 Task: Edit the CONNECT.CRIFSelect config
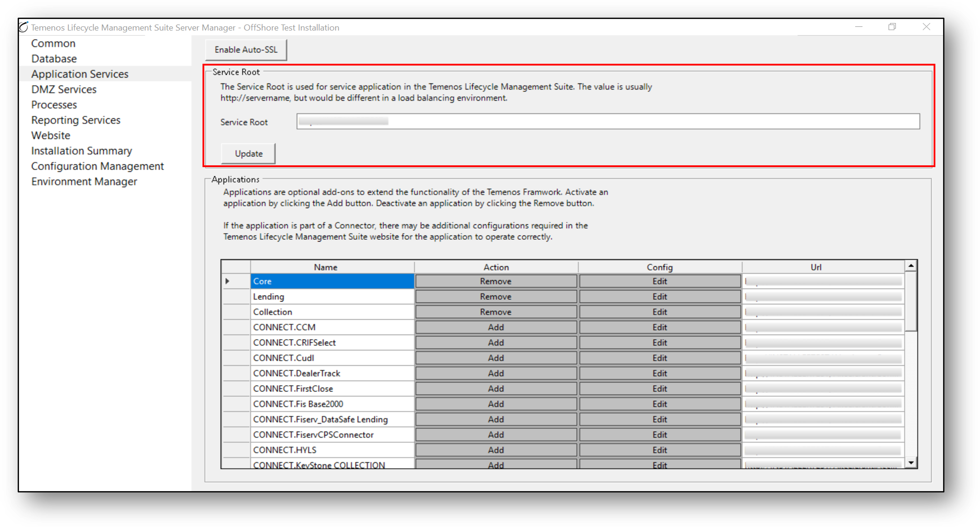click(660, 343)
